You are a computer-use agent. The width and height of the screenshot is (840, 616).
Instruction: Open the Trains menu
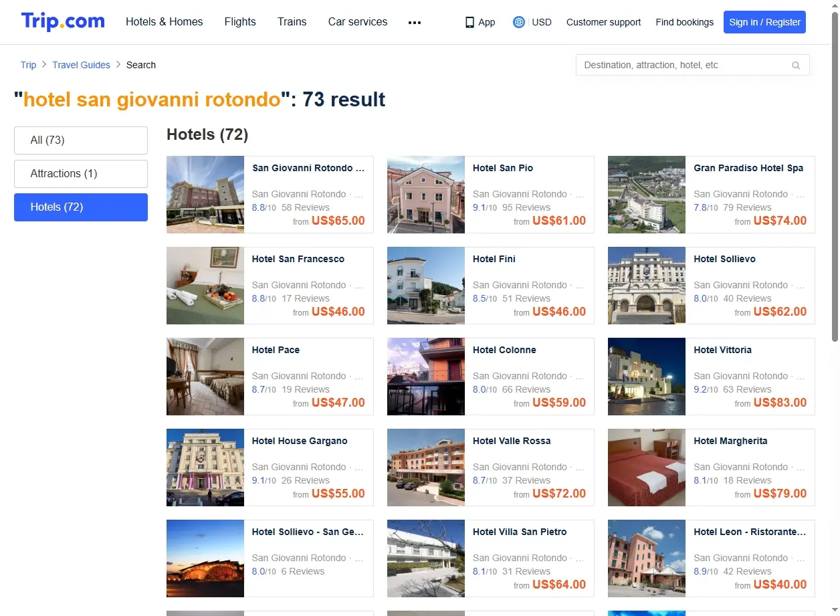point(292,22)
